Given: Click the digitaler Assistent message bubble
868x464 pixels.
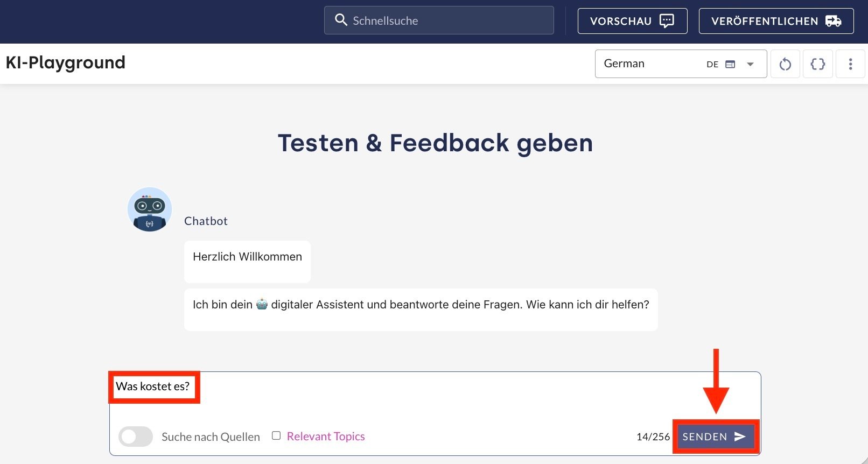Looking at the screenshot, I should (421, 309).
